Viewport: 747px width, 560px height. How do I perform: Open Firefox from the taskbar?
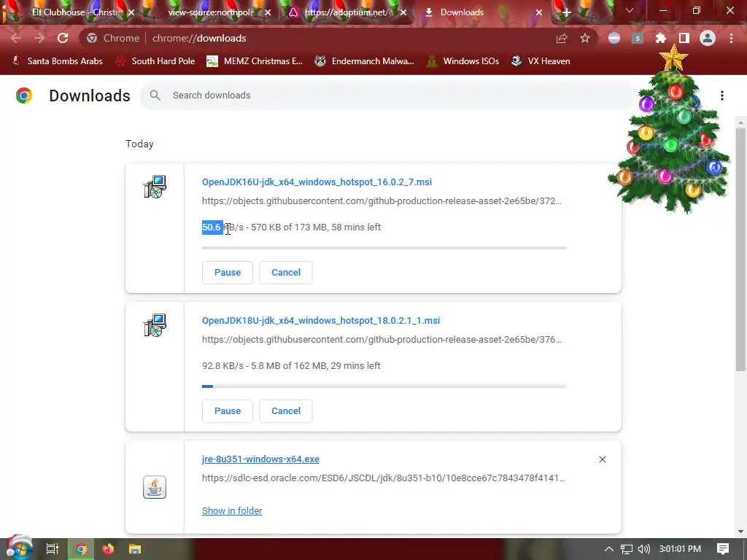coord(108,549)
